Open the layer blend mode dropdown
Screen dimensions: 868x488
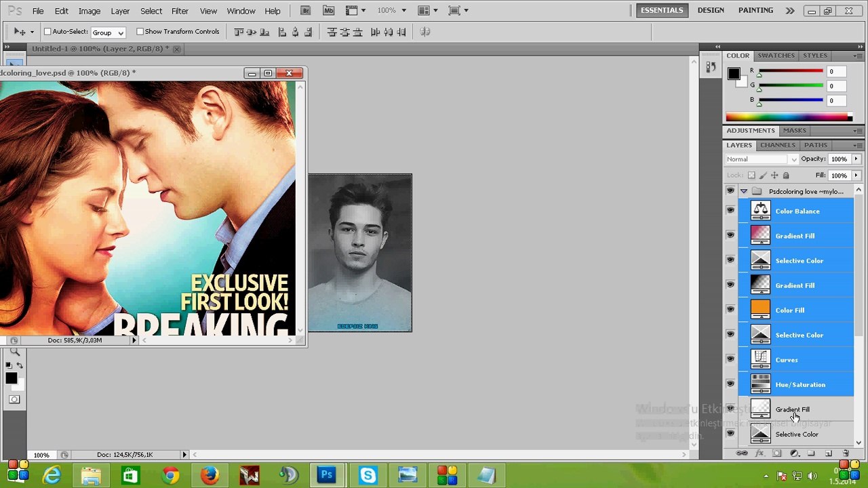pos(762,159)
